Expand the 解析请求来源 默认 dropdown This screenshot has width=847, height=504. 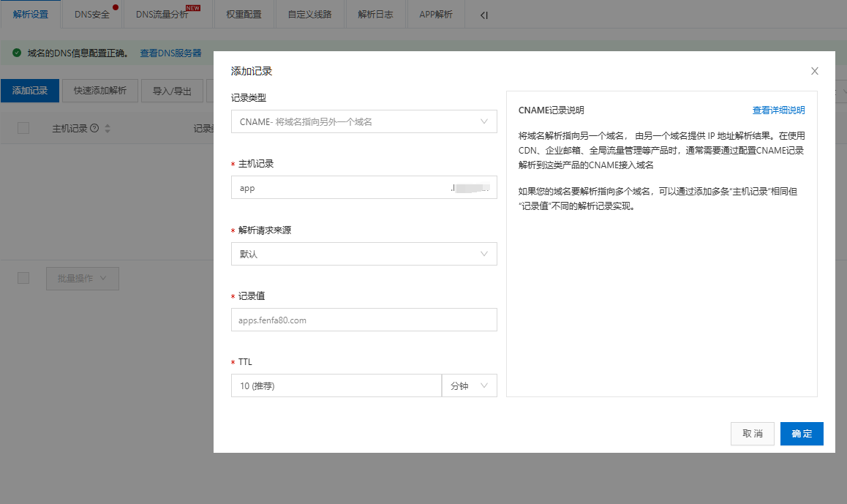pos(364,254)
